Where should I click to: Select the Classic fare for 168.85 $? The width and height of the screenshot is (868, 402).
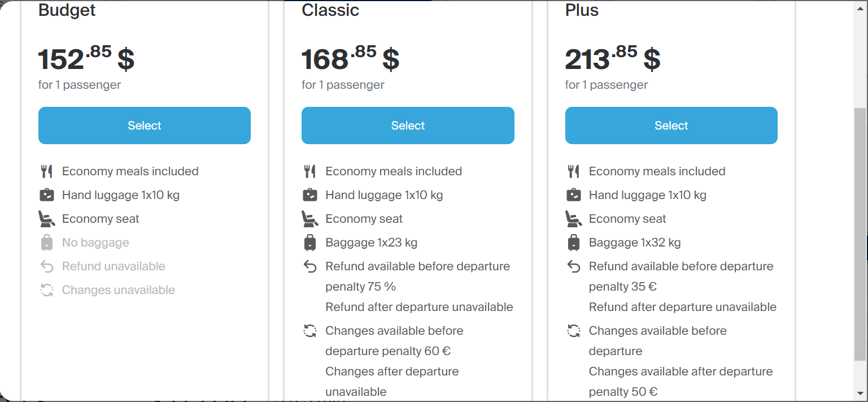pyautogui.click(x=408, y=126)
